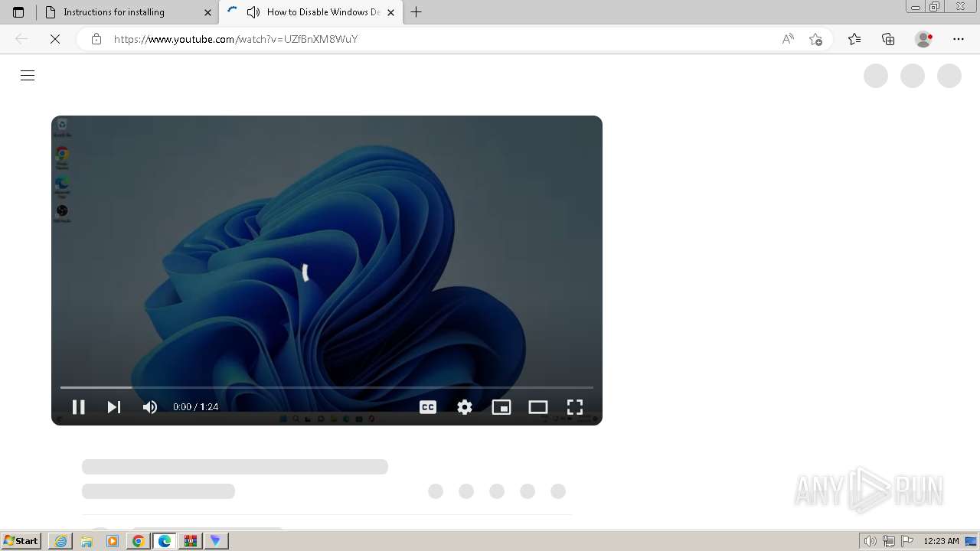Enter fullscreen video mode
The width and height of the screenshot is (980, 551).
click(x=575, y=407)
